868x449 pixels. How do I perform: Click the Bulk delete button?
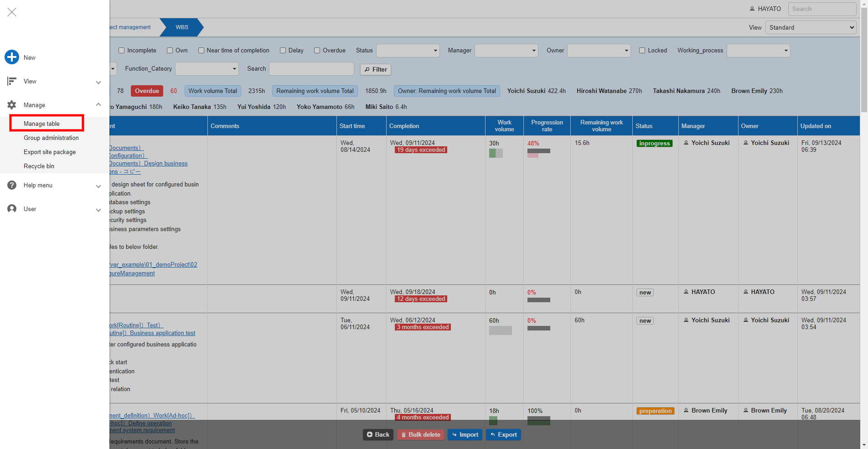tap(420, 435)
